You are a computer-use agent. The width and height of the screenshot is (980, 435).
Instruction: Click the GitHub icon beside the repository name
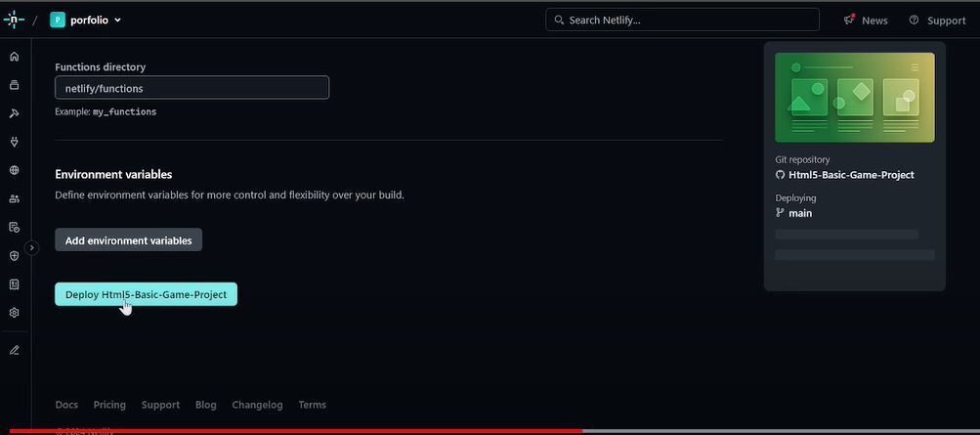(780, 175)
